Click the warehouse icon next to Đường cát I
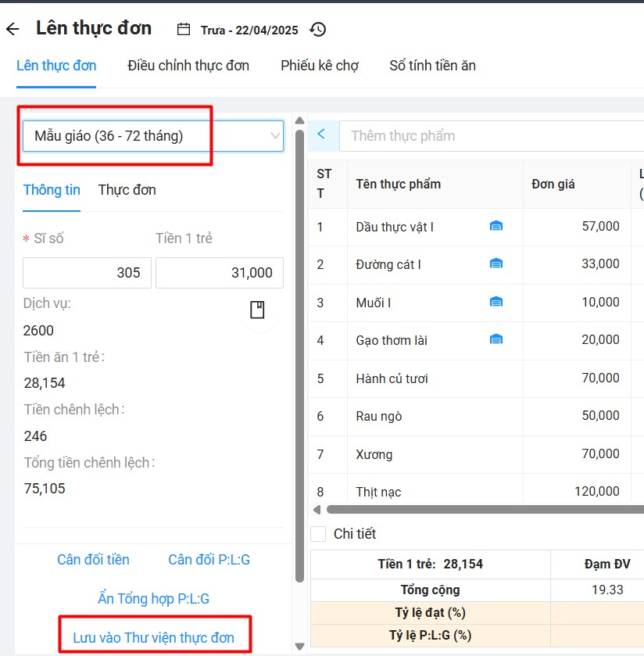644x656 pixels. point(496,264)
